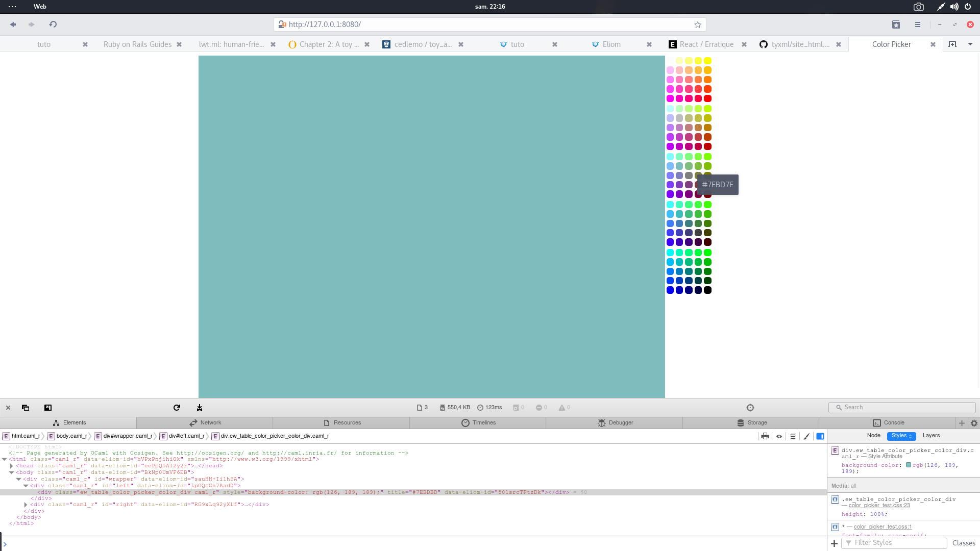This screenshot has width=980, height=551.
Task: Toggle the paint flashing brush icon
Action: pyautogui.click(x=806, y=436)
